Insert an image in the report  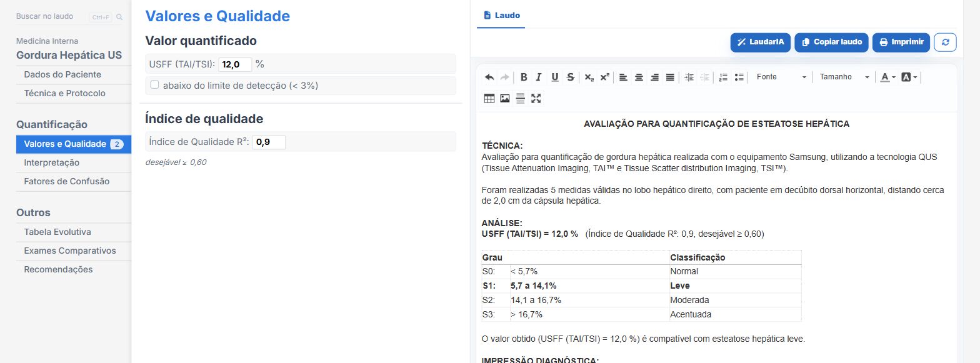coord(504,98)
